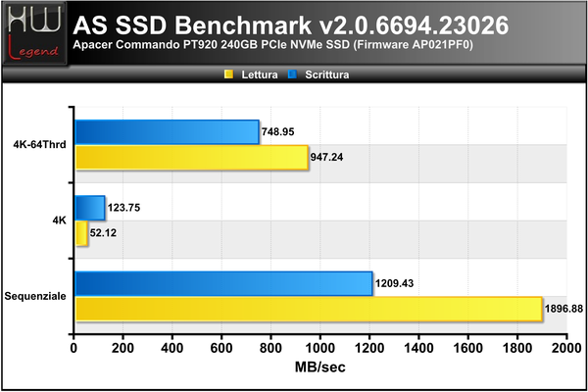588x392 pixels.
Task: Click the 1600 tick on the x-axis
Action: point(468,348)
